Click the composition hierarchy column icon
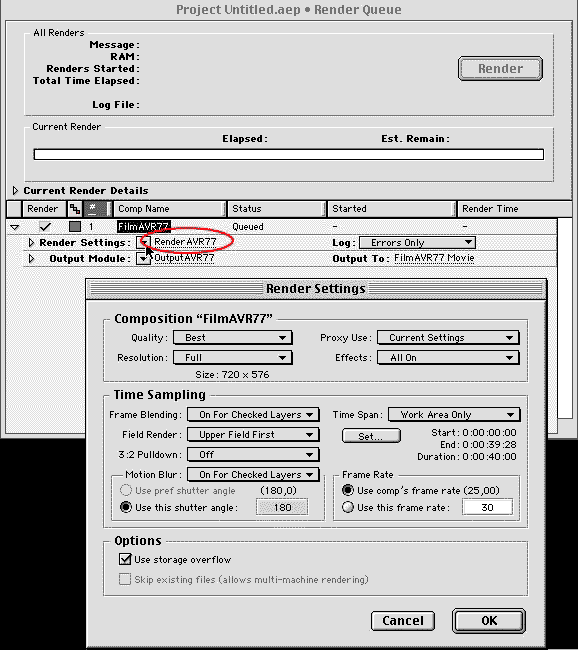This screenshot has width=578, height=650. [x=75, y=209]
